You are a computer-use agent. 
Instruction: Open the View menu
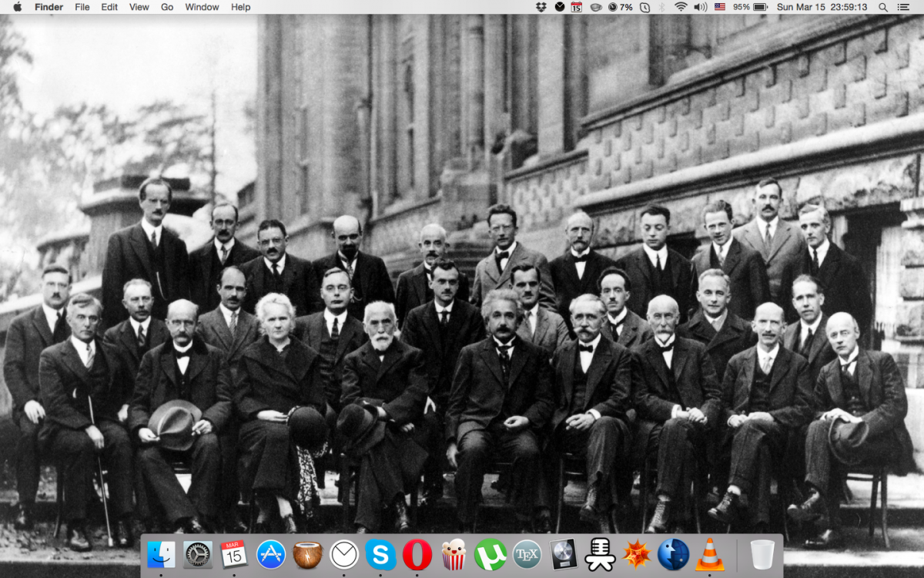[x=139, y=7]
